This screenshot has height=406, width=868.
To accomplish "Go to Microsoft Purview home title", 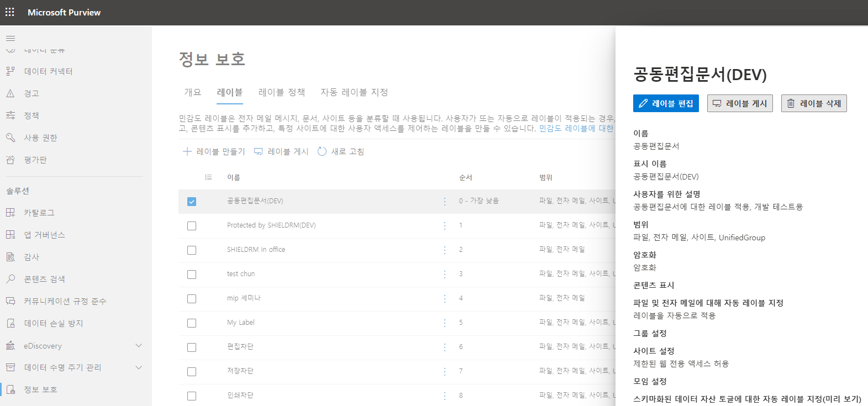I will (64, 12).
